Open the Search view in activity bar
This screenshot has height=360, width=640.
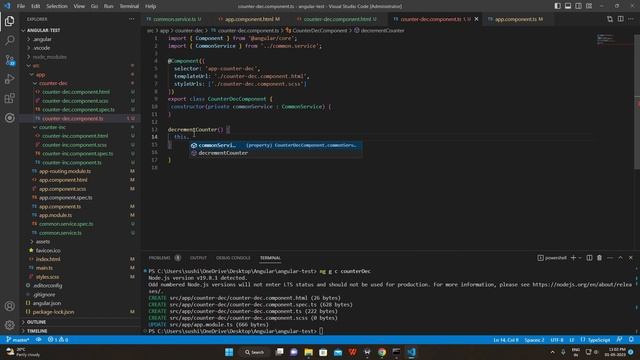point(10,40)
